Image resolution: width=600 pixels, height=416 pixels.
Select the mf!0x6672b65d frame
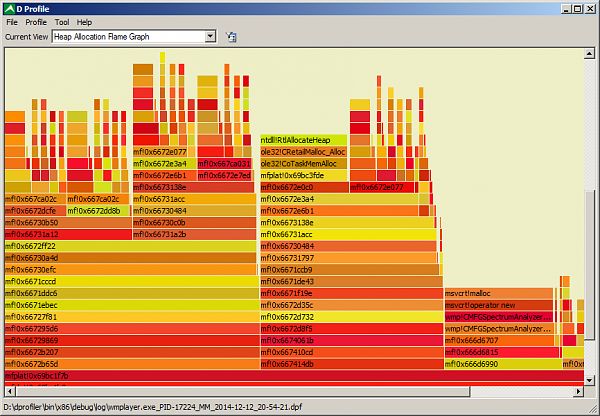(x=132, y=364)
